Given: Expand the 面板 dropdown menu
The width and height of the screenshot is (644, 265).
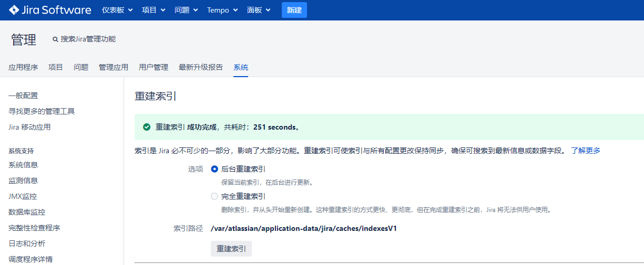Looking at the screenshot, I should point(259,10).
